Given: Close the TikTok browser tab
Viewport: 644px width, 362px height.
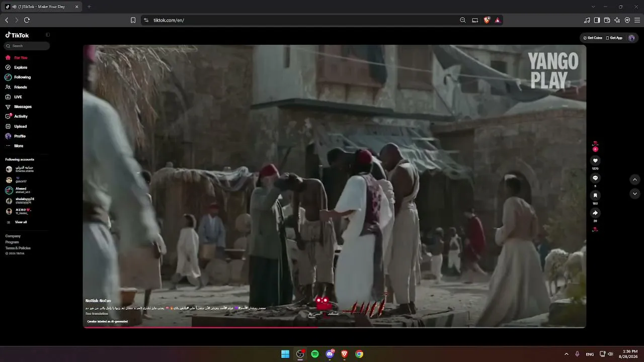Looking at the screenshot, I should 76,7.
